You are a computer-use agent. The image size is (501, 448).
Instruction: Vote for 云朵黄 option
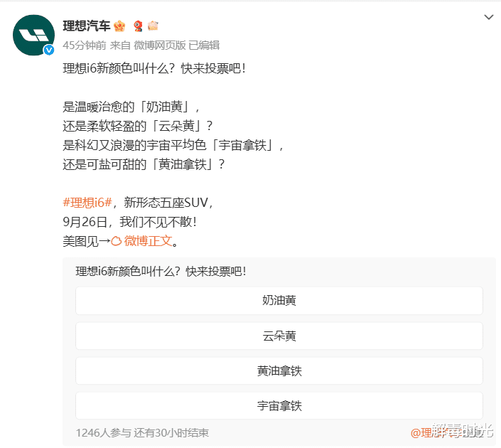(279, 336)
